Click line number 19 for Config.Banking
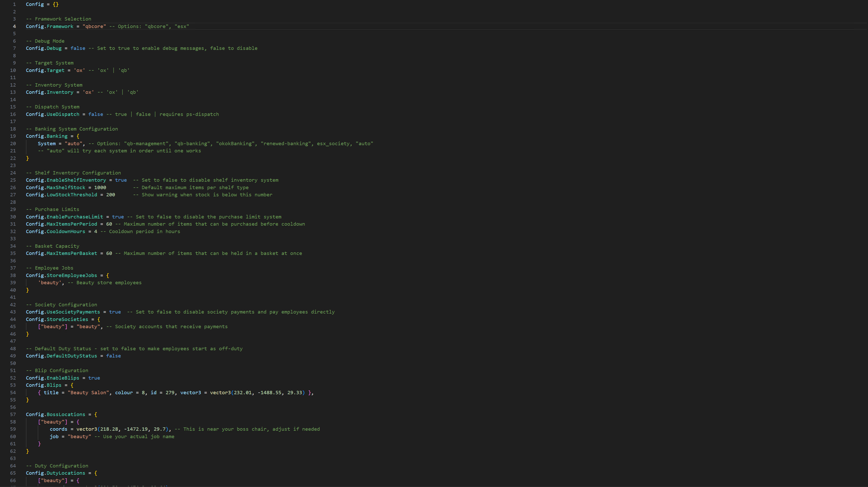 pyautogui.click(x=13, y=136)
